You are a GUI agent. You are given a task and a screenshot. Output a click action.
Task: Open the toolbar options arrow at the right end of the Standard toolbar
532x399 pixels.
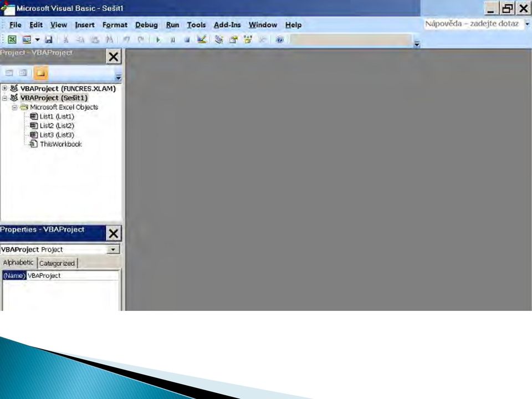(x=417, y=44)
